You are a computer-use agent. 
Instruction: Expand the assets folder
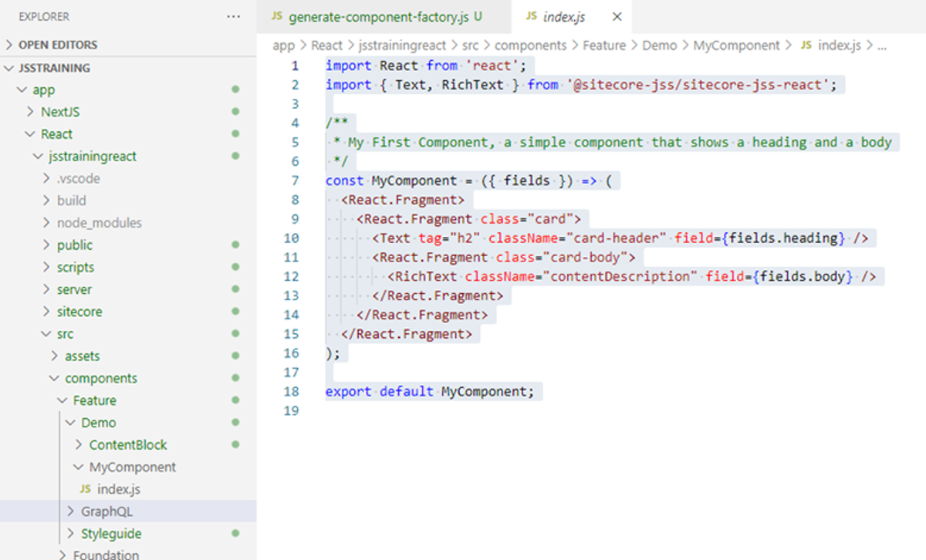[x=55, y=356]
